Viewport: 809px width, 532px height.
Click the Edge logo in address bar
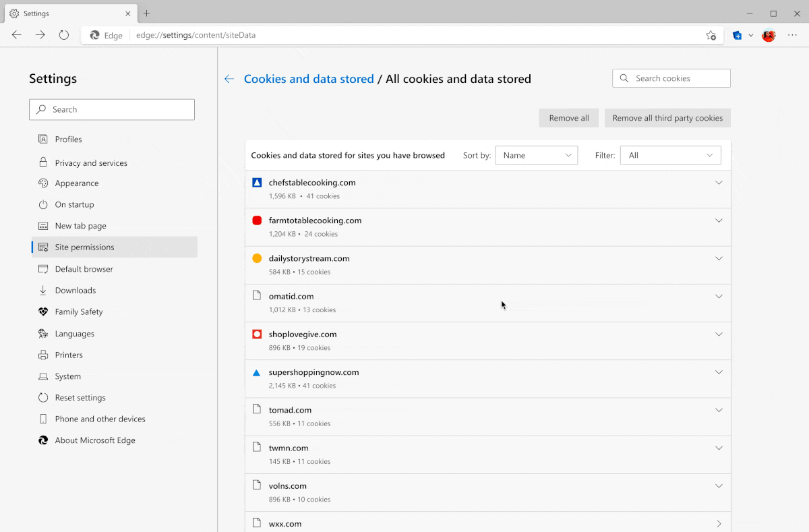coord(95,35)
